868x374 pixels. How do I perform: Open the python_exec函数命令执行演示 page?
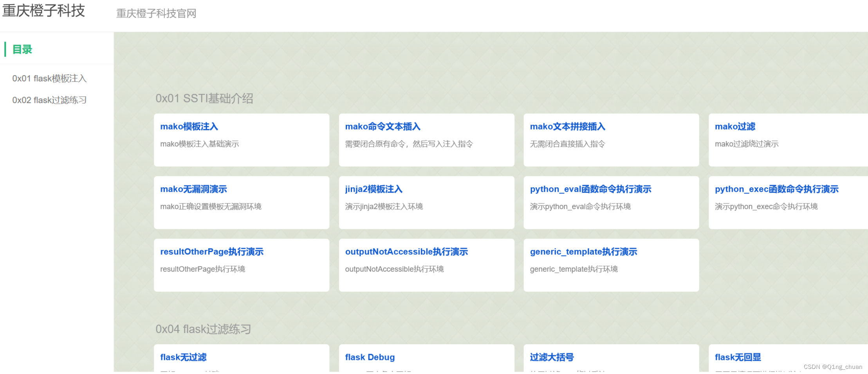(776, 189)
